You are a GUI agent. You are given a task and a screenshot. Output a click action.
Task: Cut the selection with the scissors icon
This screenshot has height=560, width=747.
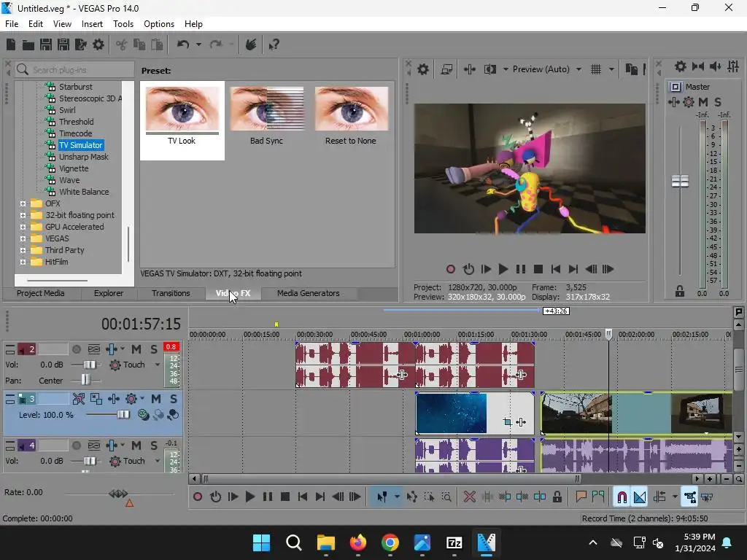(122, 44)
